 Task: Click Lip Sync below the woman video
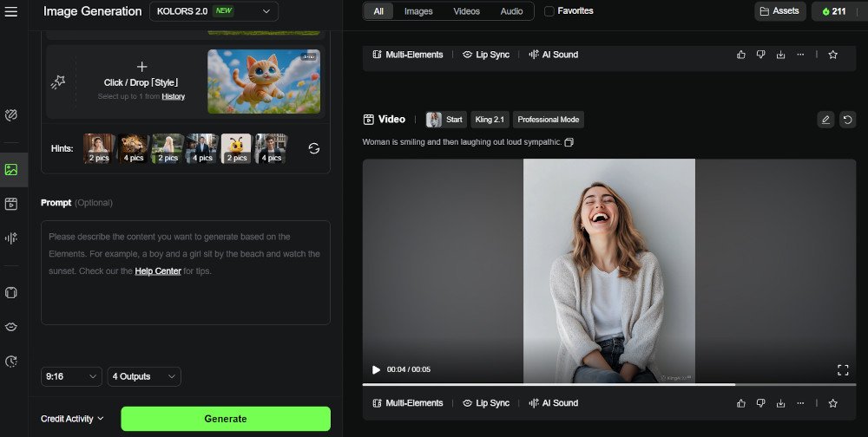point(485,403)
